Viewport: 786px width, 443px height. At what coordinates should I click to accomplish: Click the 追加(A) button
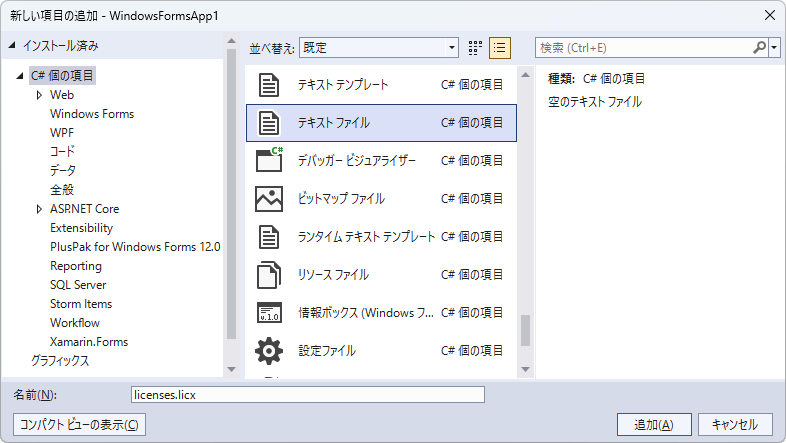654,424
